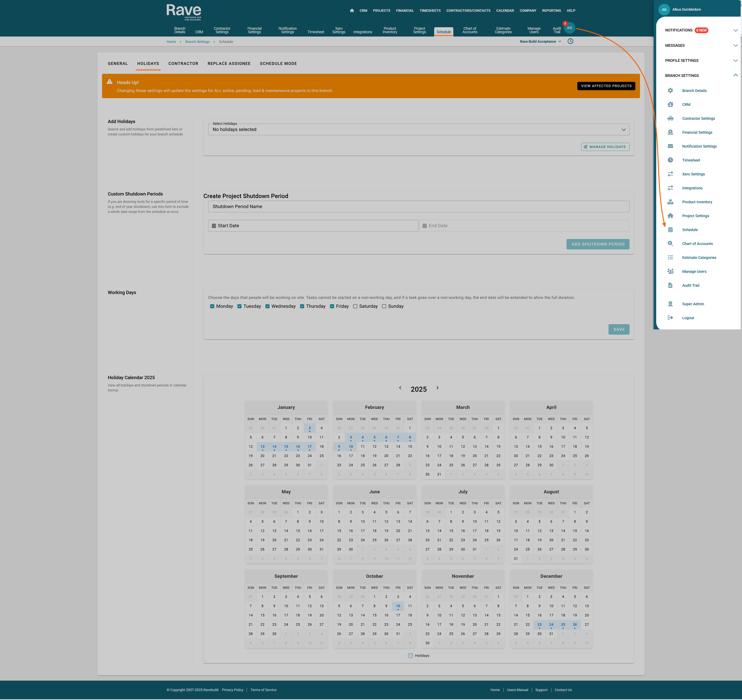Screen dimensions: 742x700
Task: Expand the Notifications section chevron
Action: click(735, 30)
